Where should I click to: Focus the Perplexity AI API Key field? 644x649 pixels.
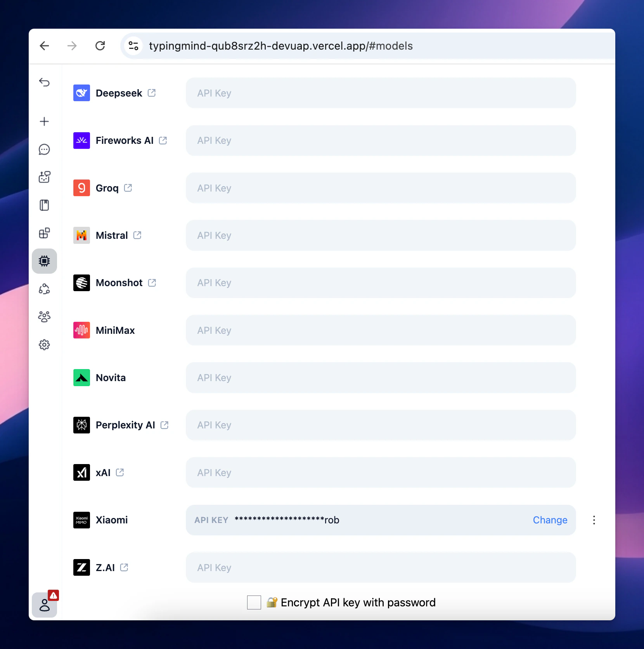coord(381,425)
